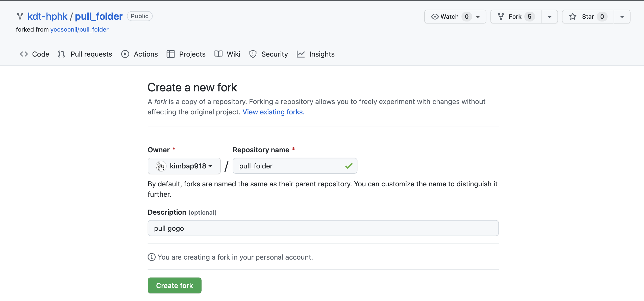This screenshot has width=644, height=301.
Task: Expand the Fork options dropdown arrow
Action: 550,17
